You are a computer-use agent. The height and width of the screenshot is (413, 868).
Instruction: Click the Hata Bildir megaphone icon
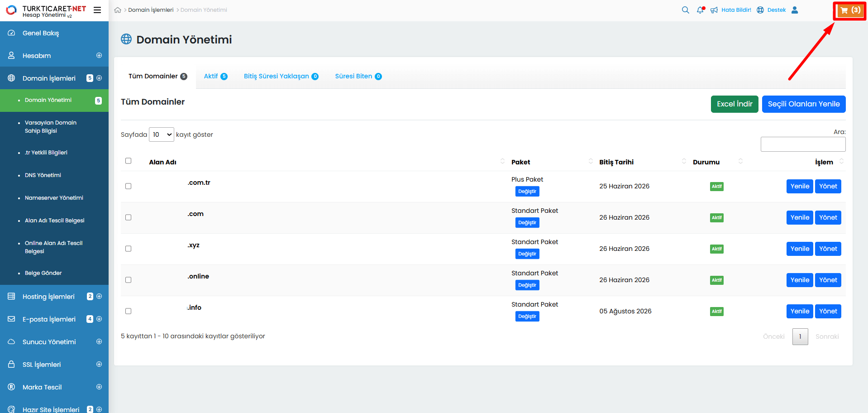pos(714,10)
